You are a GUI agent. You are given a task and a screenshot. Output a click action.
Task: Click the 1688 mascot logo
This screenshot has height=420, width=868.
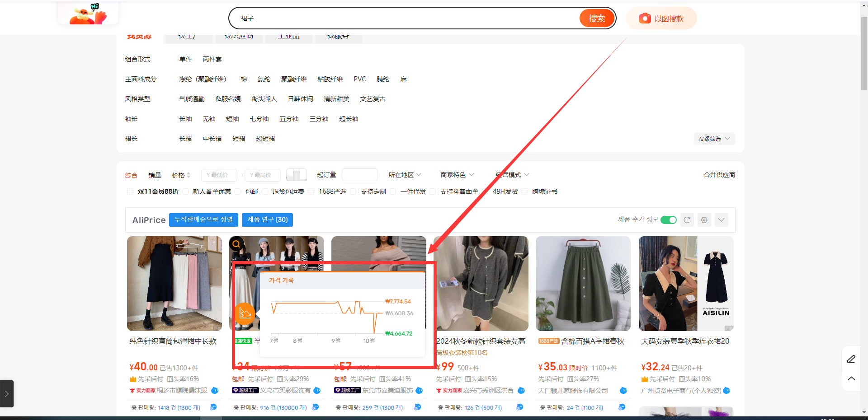click(x=88, y=13)
